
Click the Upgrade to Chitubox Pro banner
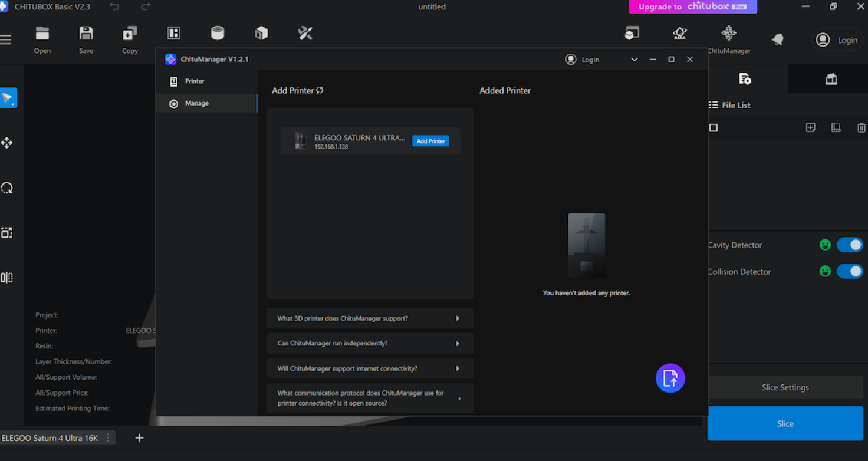pos(693,7)
